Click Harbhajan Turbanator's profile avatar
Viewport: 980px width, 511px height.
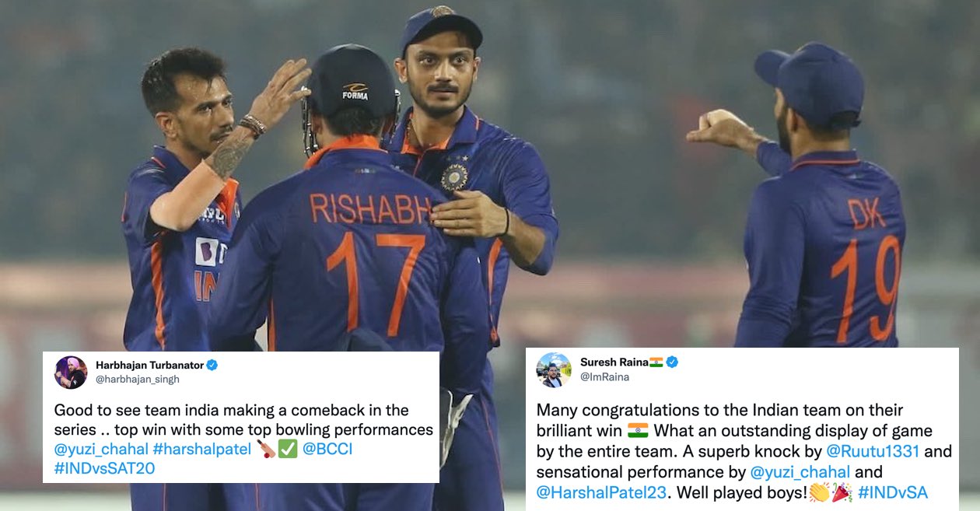(71, 373)
